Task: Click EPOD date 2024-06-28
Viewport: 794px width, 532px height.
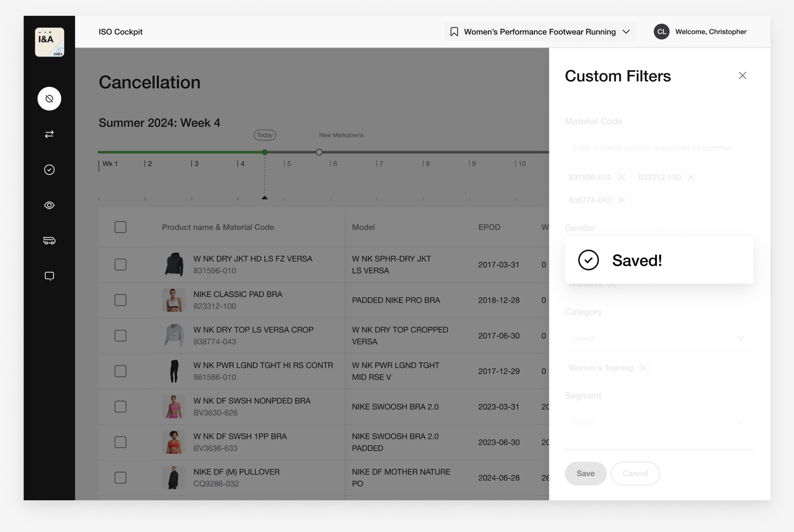Action: pyautogui.click(x=499, y=477)
